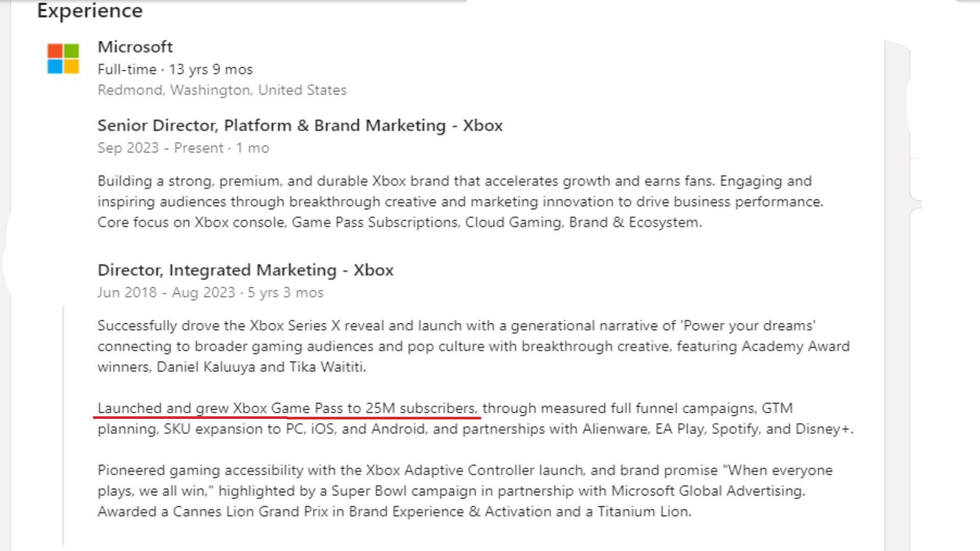
Task: Select the Director, Integrated Marketing - Xbox title
Action: (x=246, y=270)
